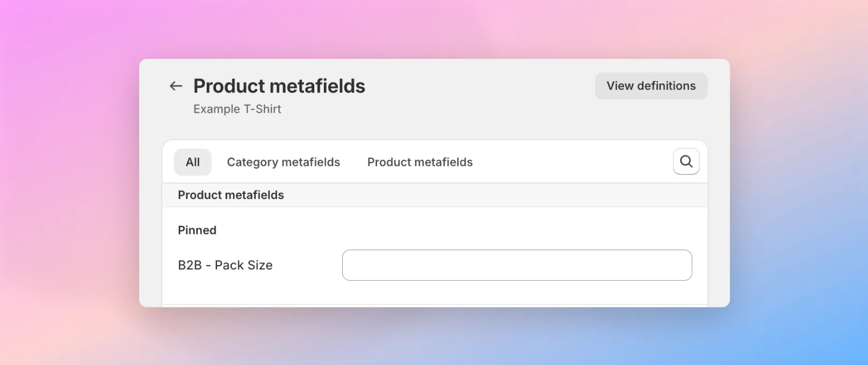Filter the list to Product metafields only

[x=420, y=162]
